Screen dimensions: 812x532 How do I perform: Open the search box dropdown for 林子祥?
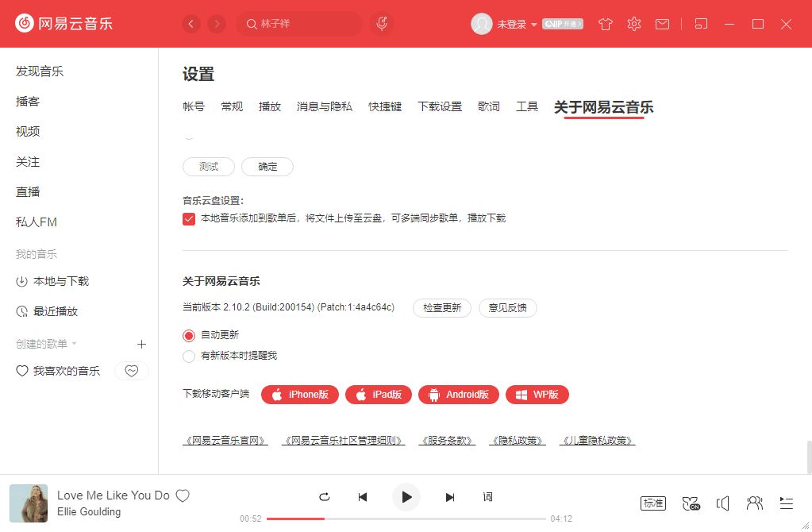coord(298,24)
